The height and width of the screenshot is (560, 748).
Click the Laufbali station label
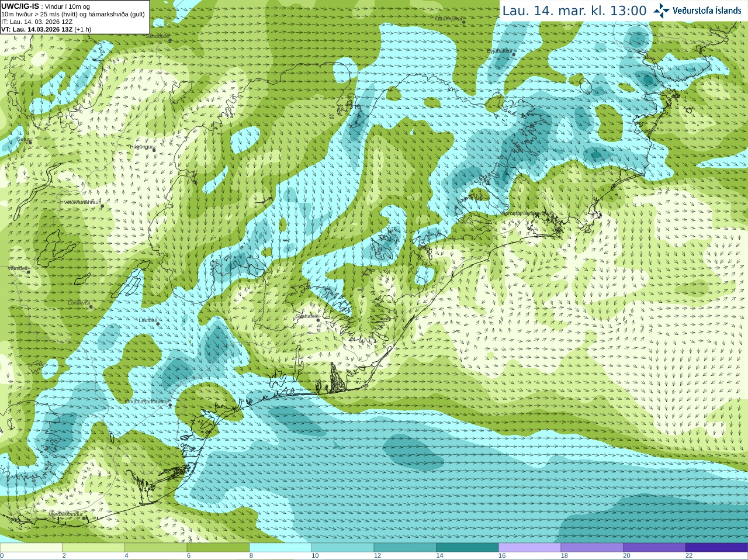click(147, 320)
